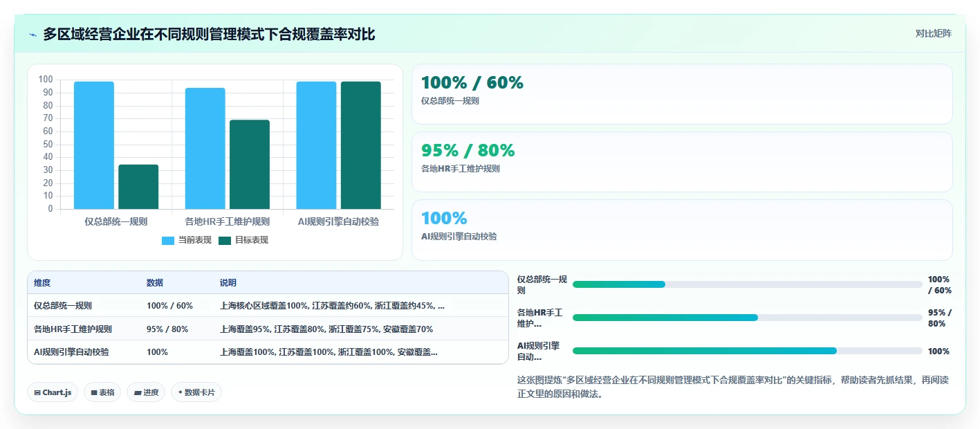The image size is (980, 429).
Task: Select table cell 仅总部统一规则
Action: (x=84, y=305)
